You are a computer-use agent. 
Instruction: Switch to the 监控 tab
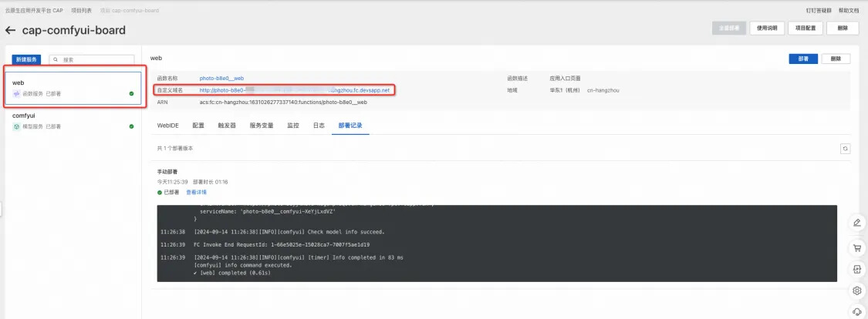click(x=293, y=126)
